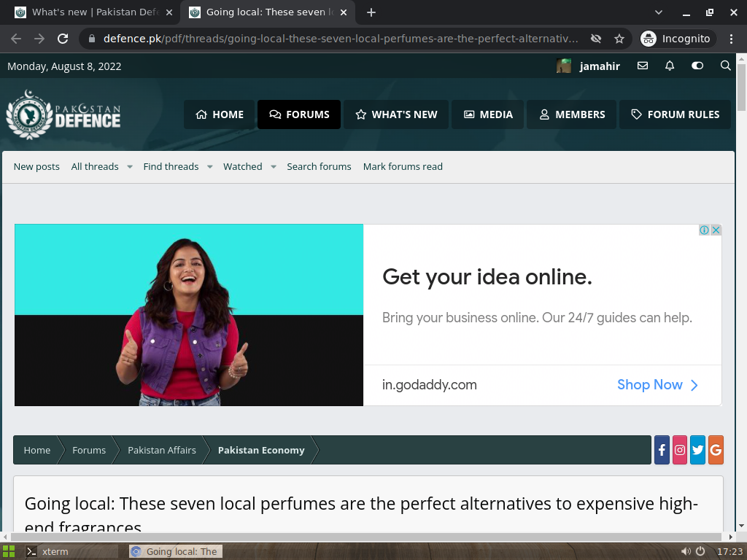Viewport: 747px width, 560px height.
Task: Open the desktop applications menu icon
Action: [9, 551]
